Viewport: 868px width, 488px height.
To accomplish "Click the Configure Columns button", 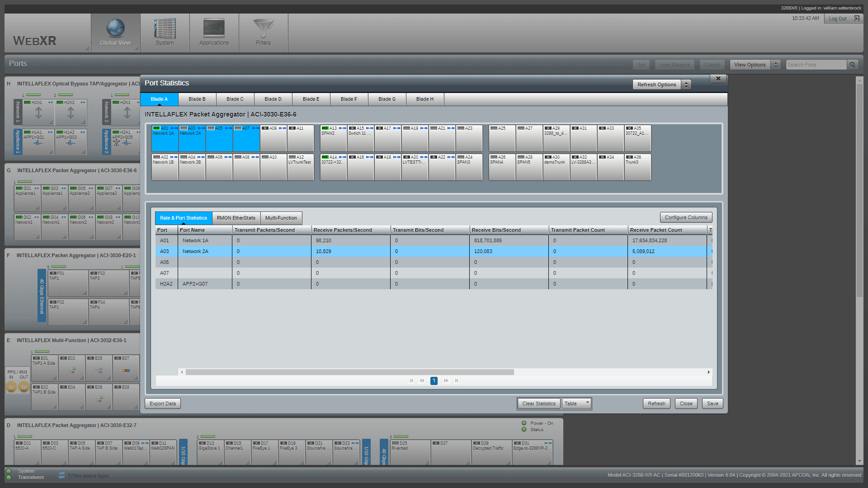I will tap(686, 217).
